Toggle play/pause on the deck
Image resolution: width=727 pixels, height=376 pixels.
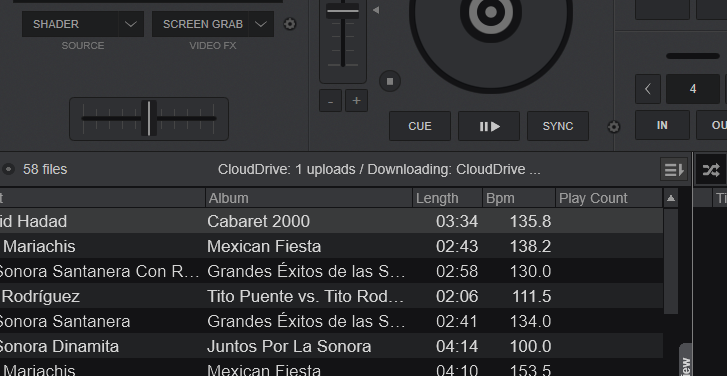pos(489,126)
